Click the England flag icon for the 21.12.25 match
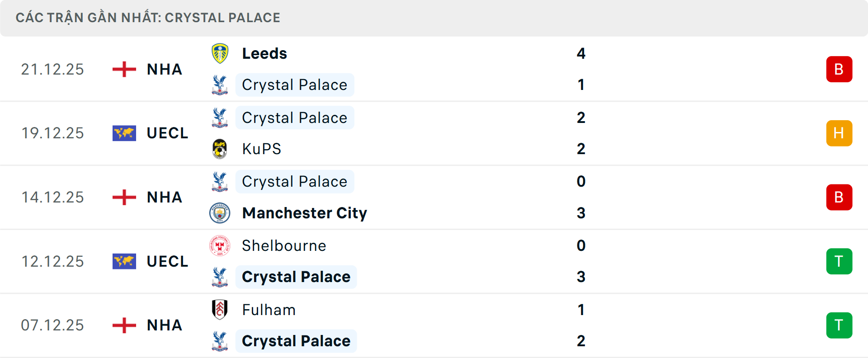868x358 pixels. (123, 69)
